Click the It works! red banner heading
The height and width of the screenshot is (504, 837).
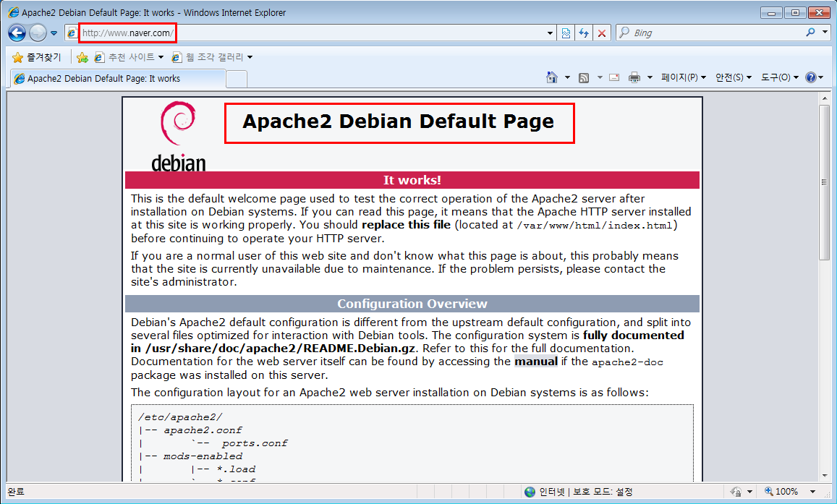pyautogui.click(x=412, y=180)
